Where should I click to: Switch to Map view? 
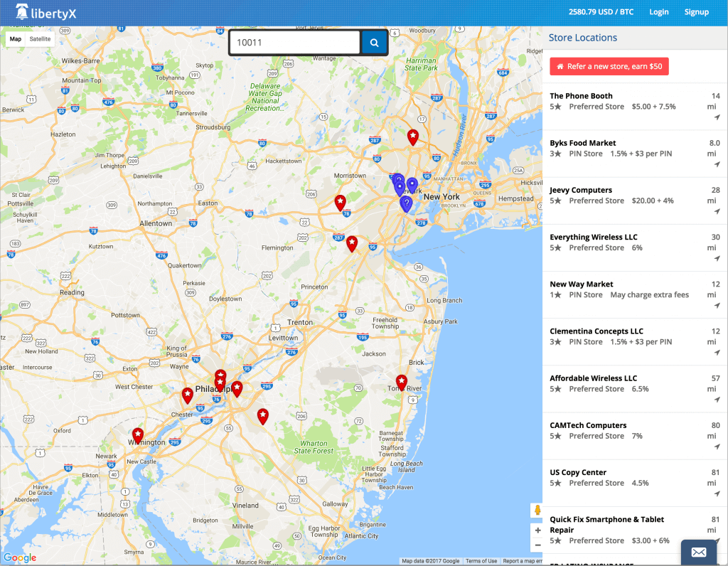click(16, 39)
